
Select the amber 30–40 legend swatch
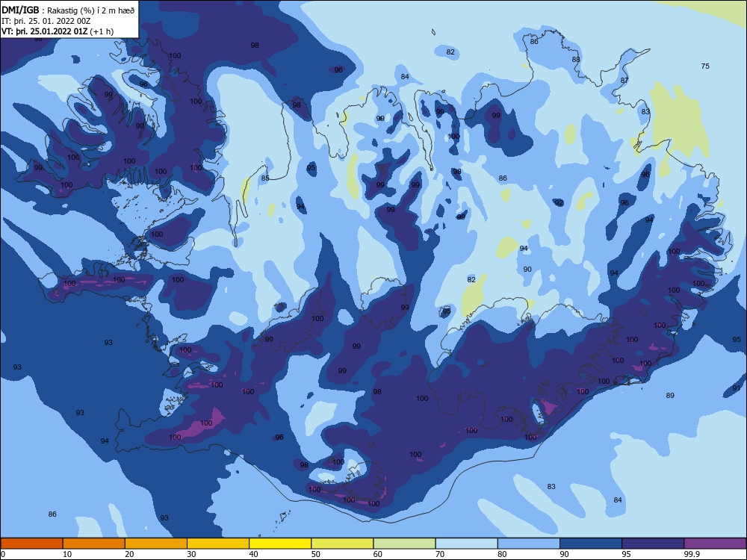click(x=218, y=544)
